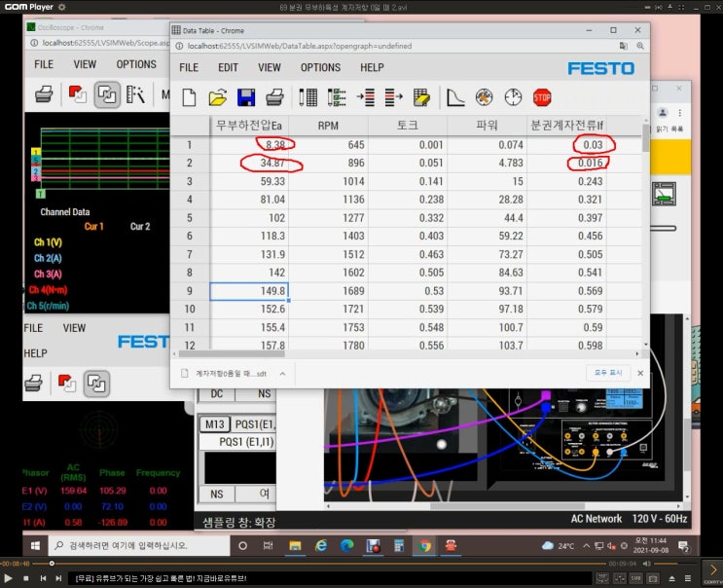The width and height of the screenshot is (723, 588).
Task: Skip to next file in GOM Player
Action: [58, 578]
